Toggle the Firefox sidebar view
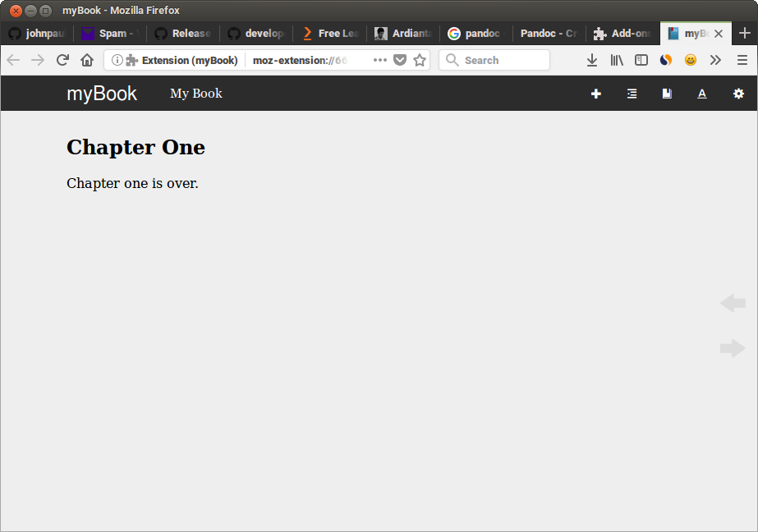 (x=641, y=60)
